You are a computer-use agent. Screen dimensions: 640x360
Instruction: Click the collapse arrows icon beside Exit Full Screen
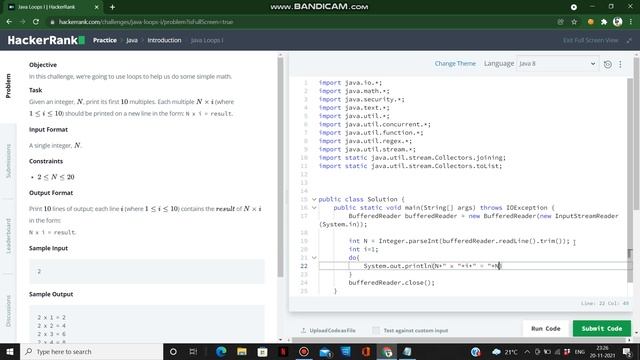[x=629, y=40]
